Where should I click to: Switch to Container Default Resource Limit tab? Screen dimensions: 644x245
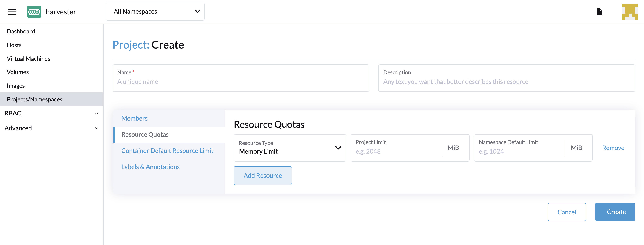pyautogui.click(x=167, y=151)
